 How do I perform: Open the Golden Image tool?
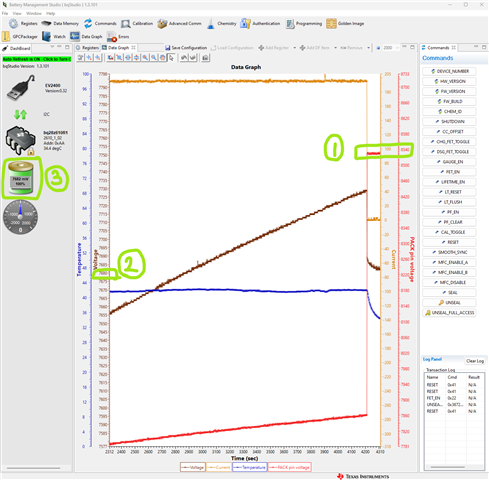tap(345, 24)
